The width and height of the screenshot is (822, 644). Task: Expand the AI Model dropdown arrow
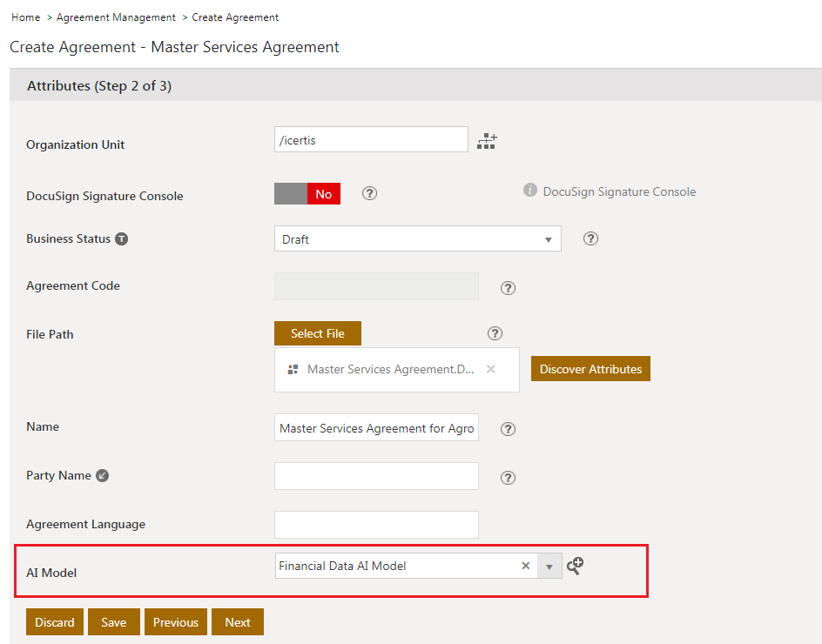click(x=549, y=567)
